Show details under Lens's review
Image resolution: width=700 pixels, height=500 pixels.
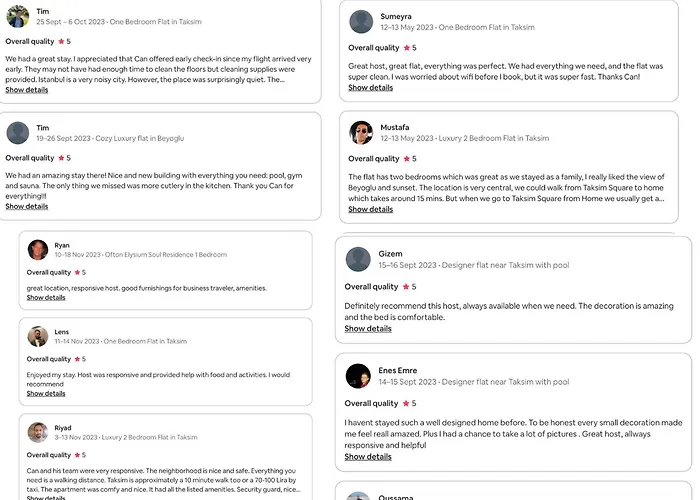point(46,393)
